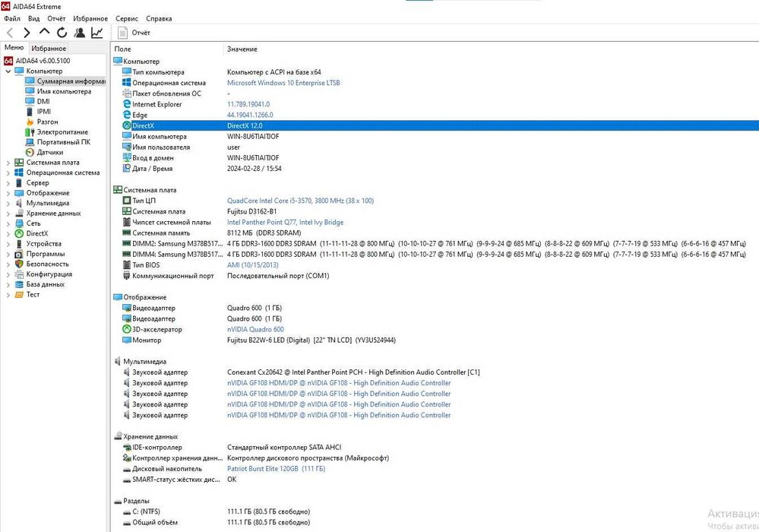This screenshot has width=759, height=532.
Task: Click the Разгон flame icon
Action: [30, 122]
